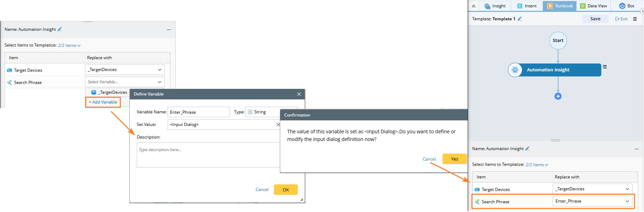
Task: Edit name pencil icon in left Automation Insight panel
Action: [60, 29]
